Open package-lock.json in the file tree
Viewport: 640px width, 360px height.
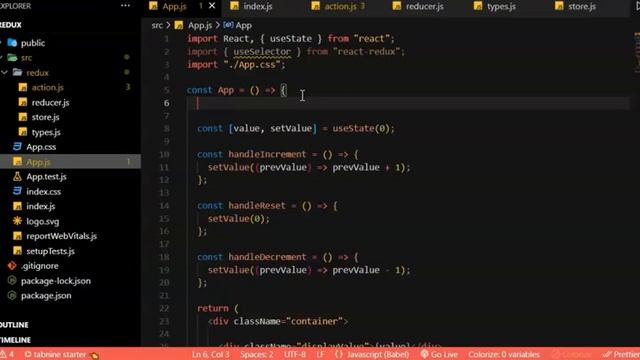[x=56, y=281]
